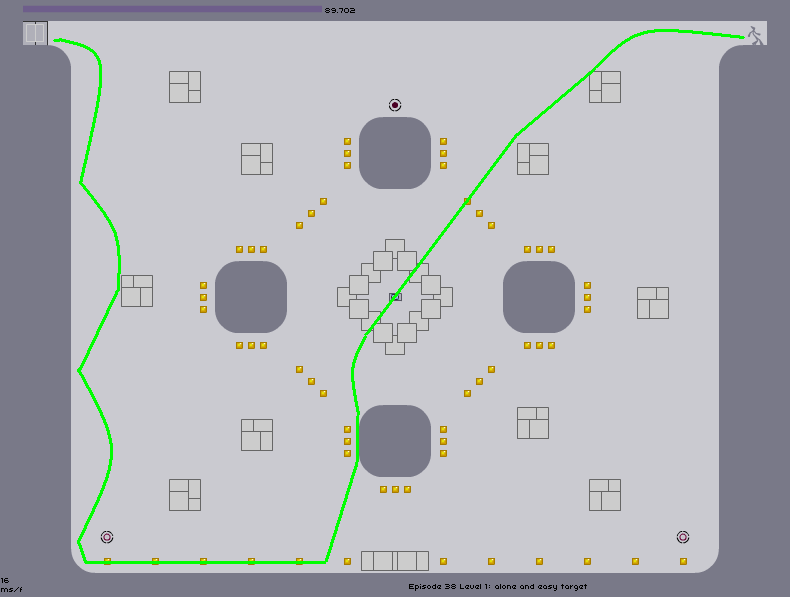790x597 pixels.
Task: Click the right tip block of the center diamond
Action: click(x=446, y=297)
